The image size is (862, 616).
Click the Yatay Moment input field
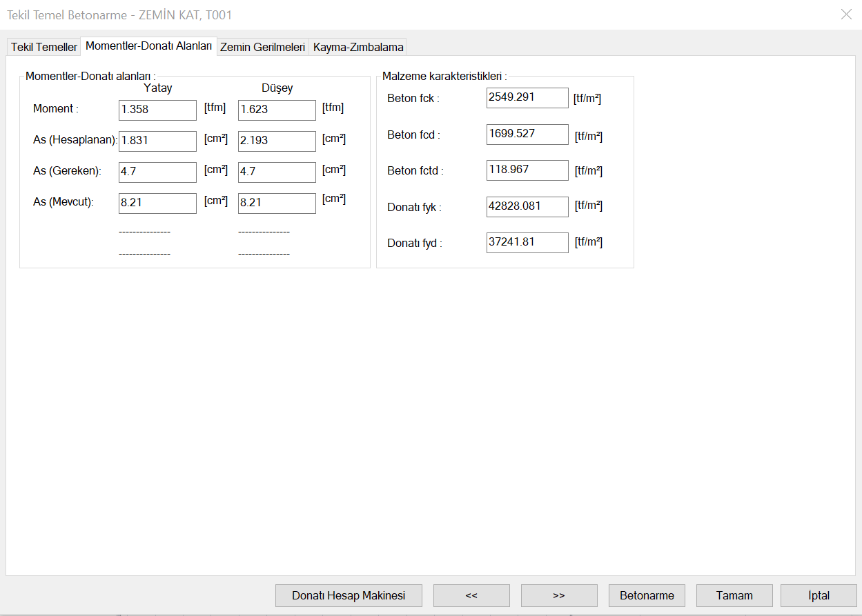[157, 110]
